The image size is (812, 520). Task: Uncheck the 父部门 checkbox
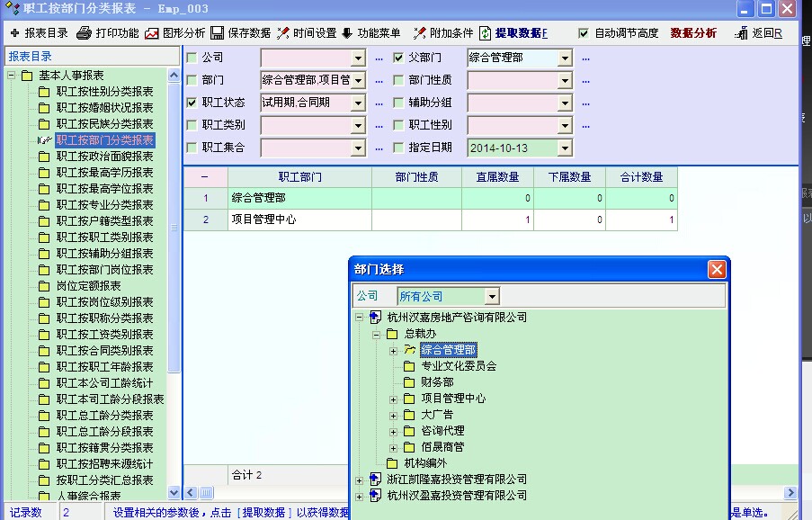[398, 58]
